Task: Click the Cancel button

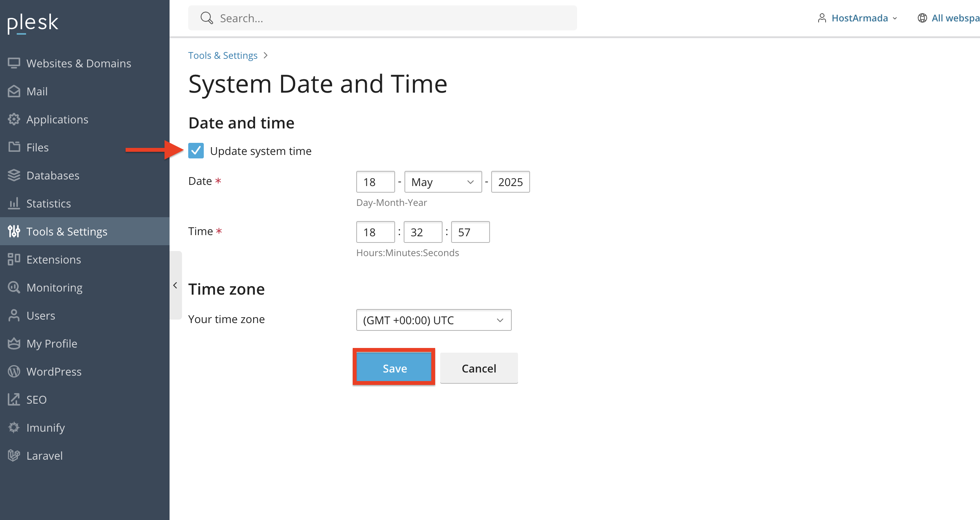Action: click(479, 368)
